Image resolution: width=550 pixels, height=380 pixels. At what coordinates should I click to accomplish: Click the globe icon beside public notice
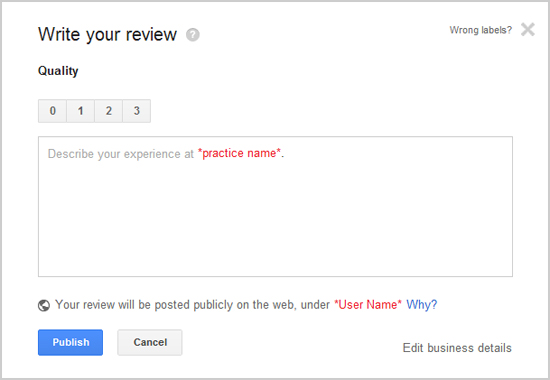coord(44,305)
